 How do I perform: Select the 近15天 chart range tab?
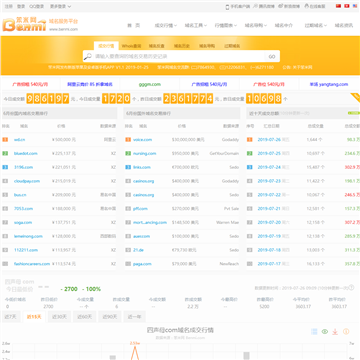click(35, 317)
